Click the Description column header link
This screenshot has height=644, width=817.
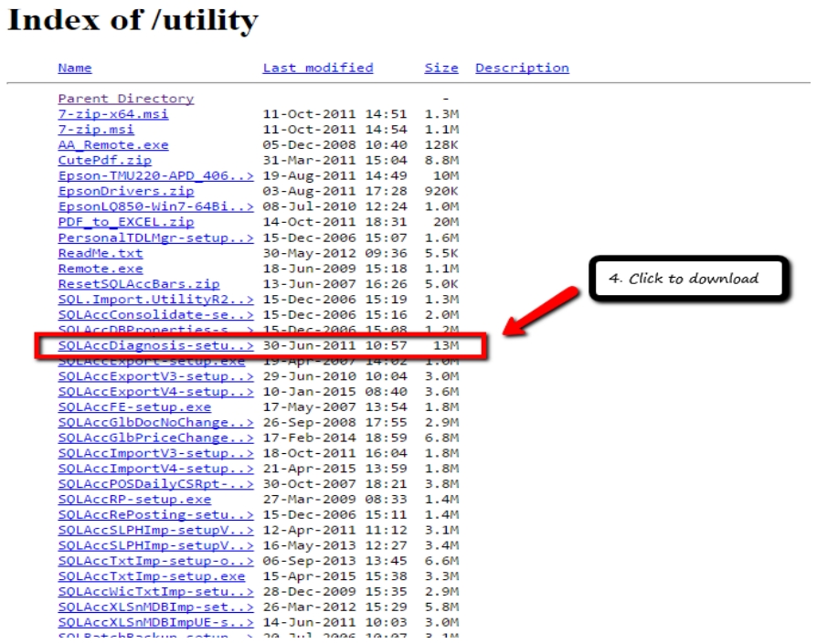(x=522, y=69)
